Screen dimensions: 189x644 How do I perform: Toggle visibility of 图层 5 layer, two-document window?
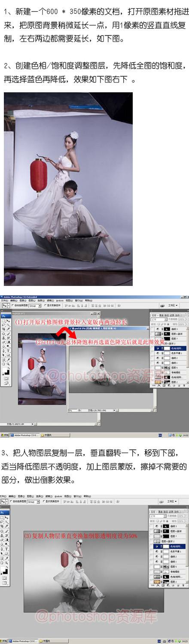click(152, 368)
